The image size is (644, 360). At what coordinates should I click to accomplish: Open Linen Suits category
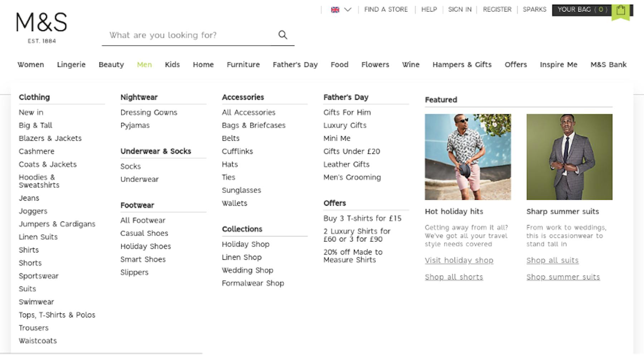click(x=38, y=237)
